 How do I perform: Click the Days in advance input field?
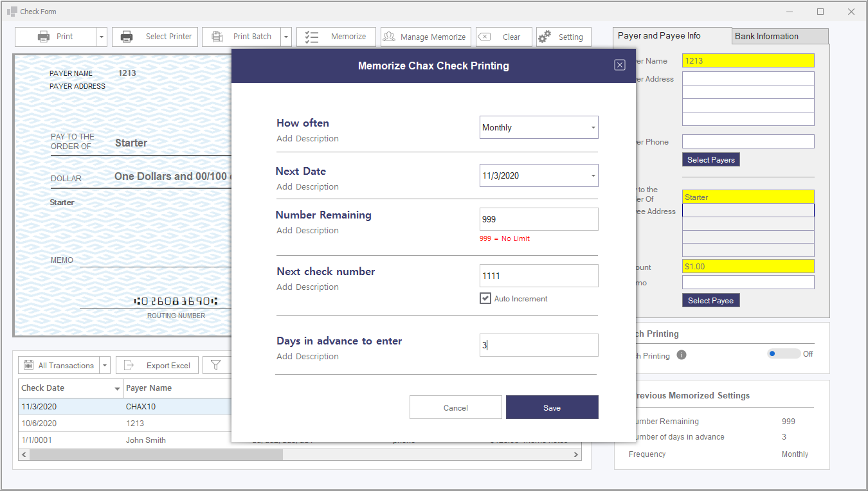pyautogui.click(x=538, y=345)
